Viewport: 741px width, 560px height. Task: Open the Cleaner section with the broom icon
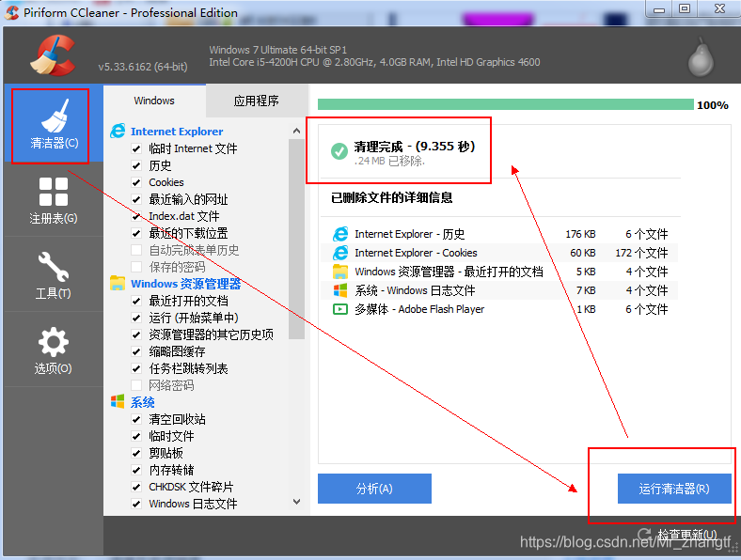click(x=54, y=124)
